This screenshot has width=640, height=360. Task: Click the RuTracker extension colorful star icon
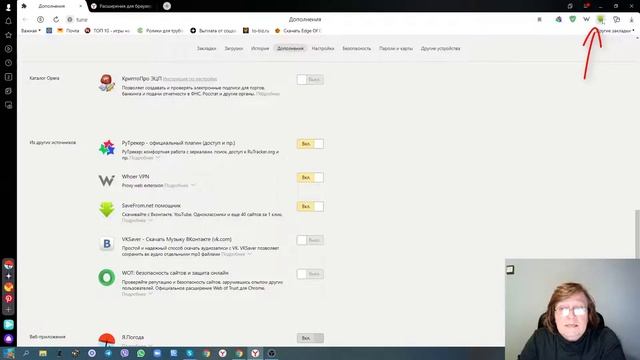(x=107, y=148)
